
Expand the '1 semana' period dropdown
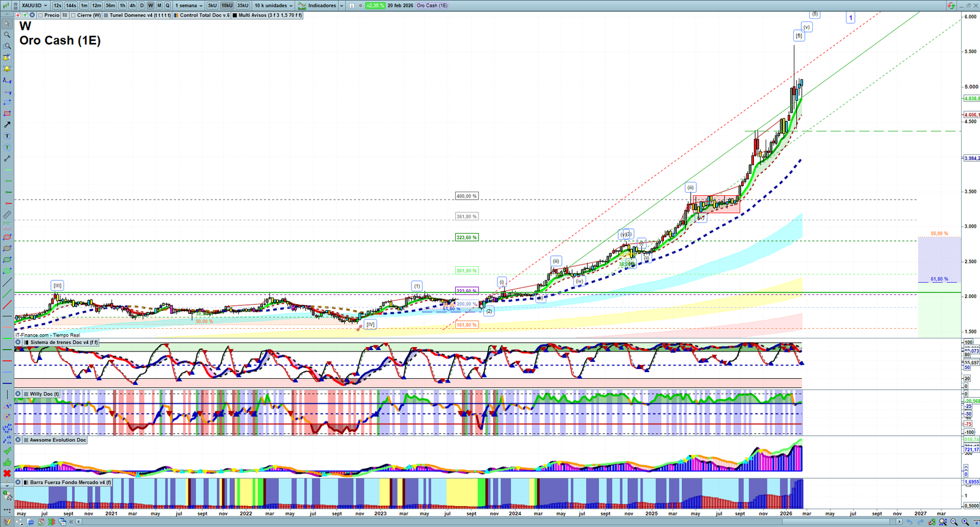pyautogui.click(x=189, y=6)
